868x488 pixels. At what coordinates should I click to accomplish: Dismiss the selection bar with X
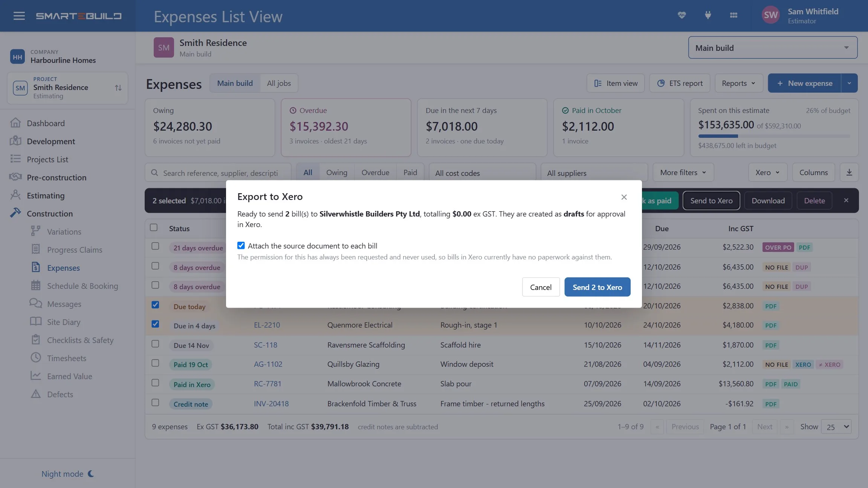pyautogui.click(x=846, y=200)
